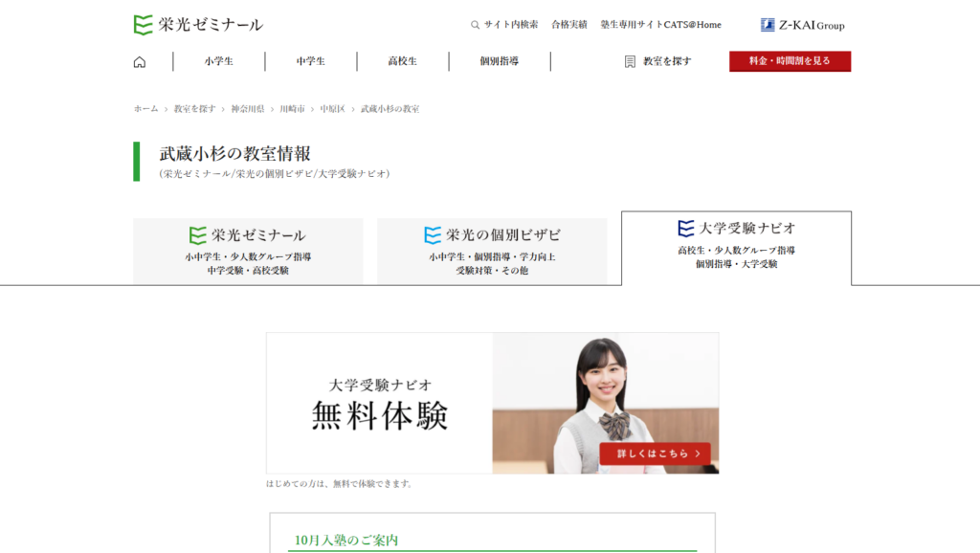Click the 詳しくはこちら banner button

click(x=655, y=453)
